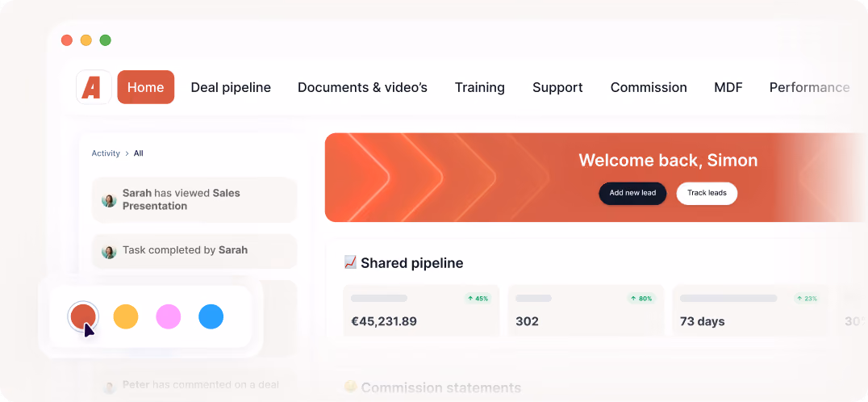Click the Add new lead button
Image resolution: width=868 pixels, height=402 pixels.
point(632,193)
